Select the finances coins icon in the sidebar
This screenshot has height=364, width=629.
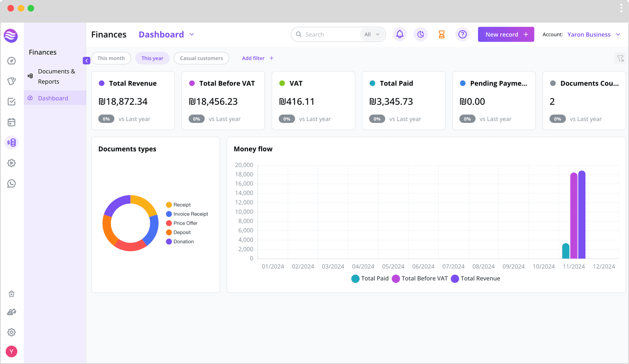point(12,143)
